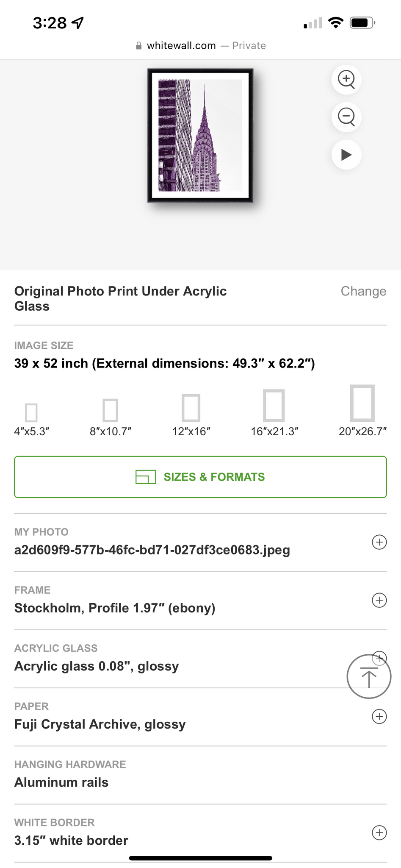Zoom out of the framed print preview
The width and height of the screenshot is (401, 868).
pos(346,117)
